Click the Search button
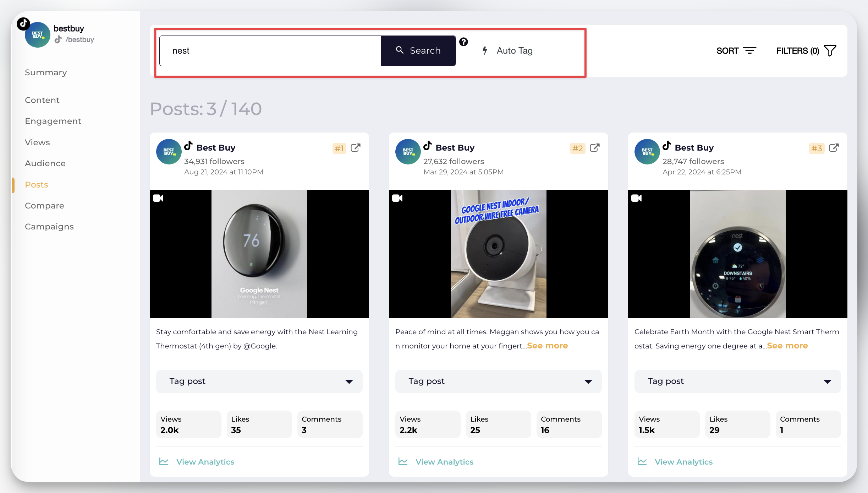 coord(418,50)
